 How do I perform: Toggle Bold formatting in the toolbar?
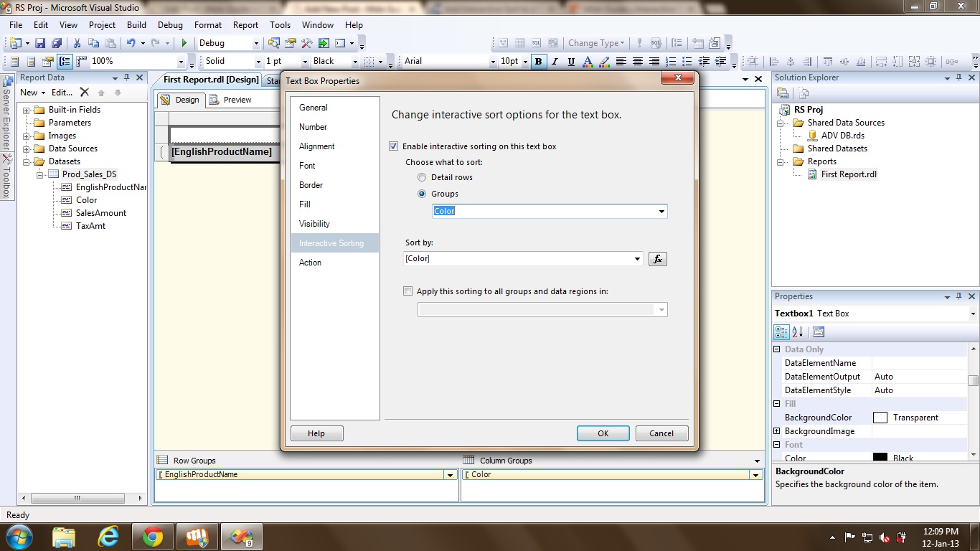point(538,62)
